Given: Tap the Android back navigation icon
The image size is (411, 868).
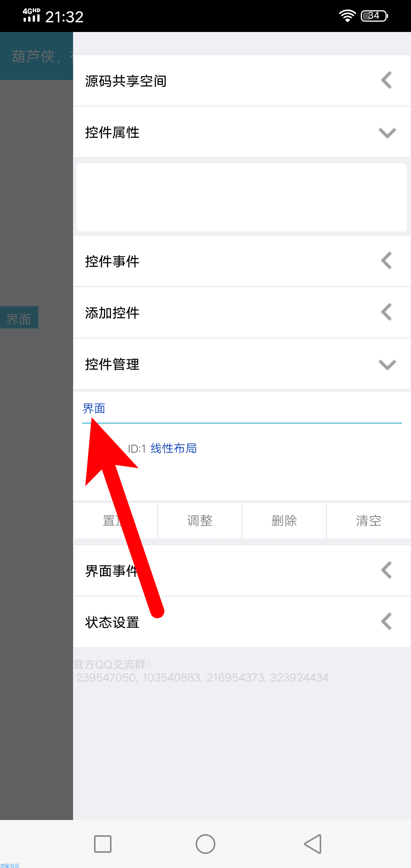Looking at the screenshot, I should pos(313,844).
